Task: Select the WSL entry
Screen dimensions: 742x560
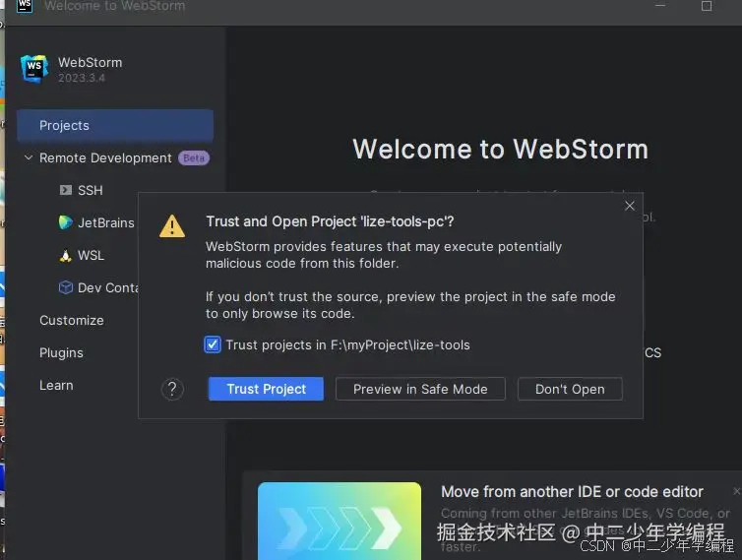Action: 91,256
